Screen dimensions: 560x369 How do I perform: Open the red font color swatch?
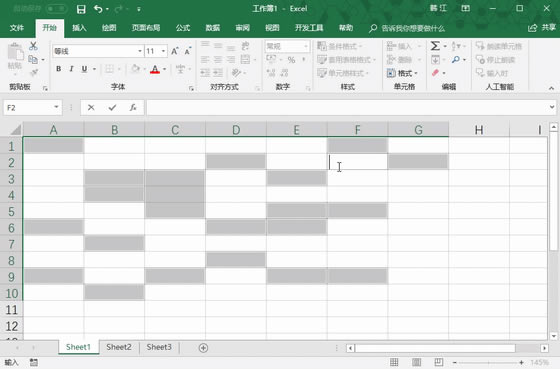[x=155, y=69]
